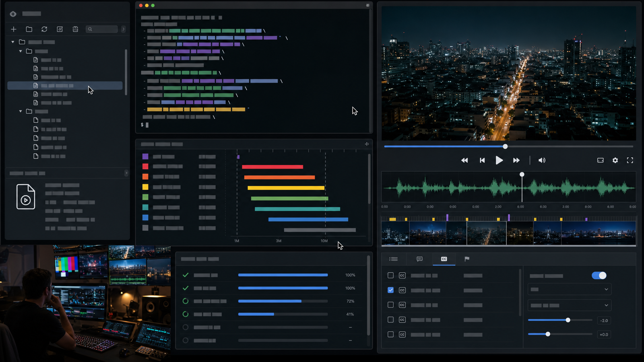Play the city night video
Screen dimensions: 644x362
pyautogui.click(x=499, y=160)
